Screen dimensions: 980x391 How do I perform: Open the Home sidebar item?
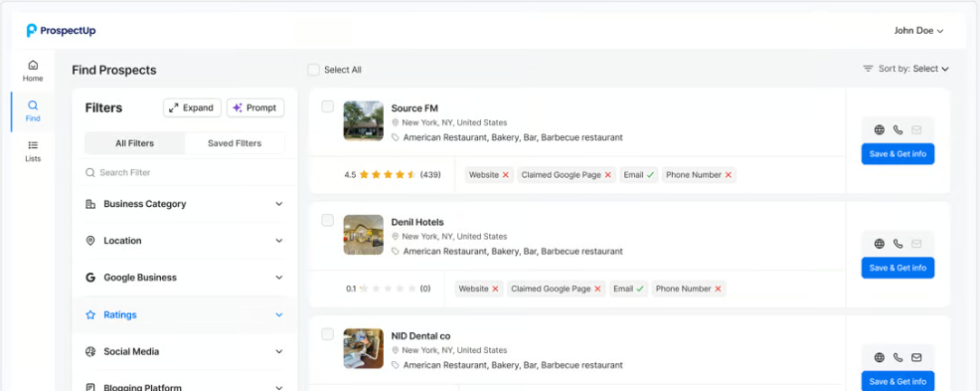[x=33, y=71]
